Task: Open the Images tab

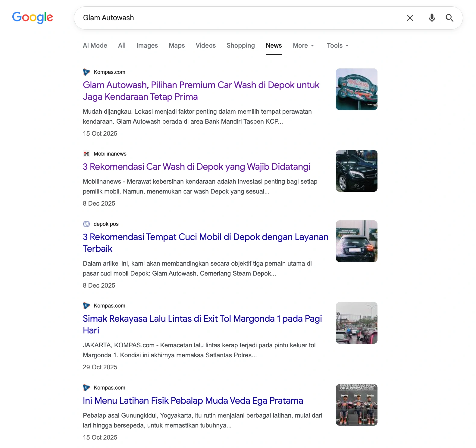Action: coord(147,46)
